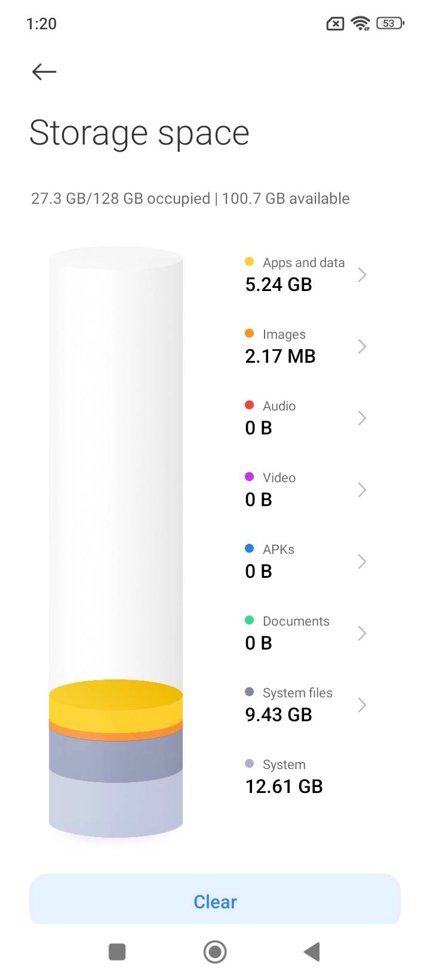The width and height of the screenshot is (430, 980).
Task: Select the yellow Apps and data dot
Action: click(x=250, y=262)
